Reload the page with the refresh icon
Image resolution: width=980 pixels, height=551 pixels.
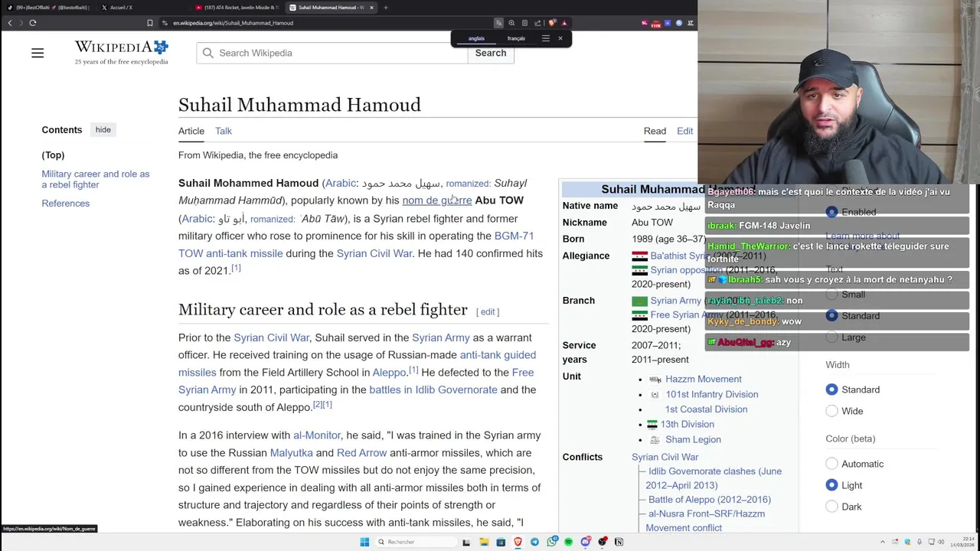[33, 23]
